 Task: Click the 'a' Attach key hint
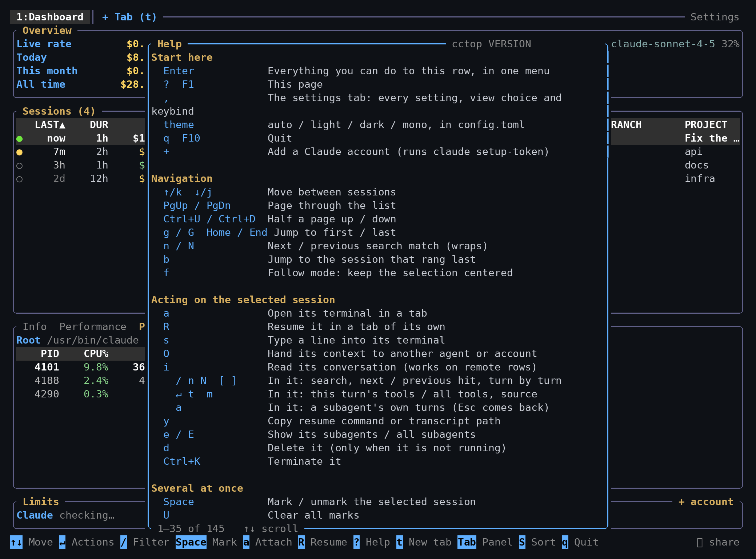[x=268, y=542]
